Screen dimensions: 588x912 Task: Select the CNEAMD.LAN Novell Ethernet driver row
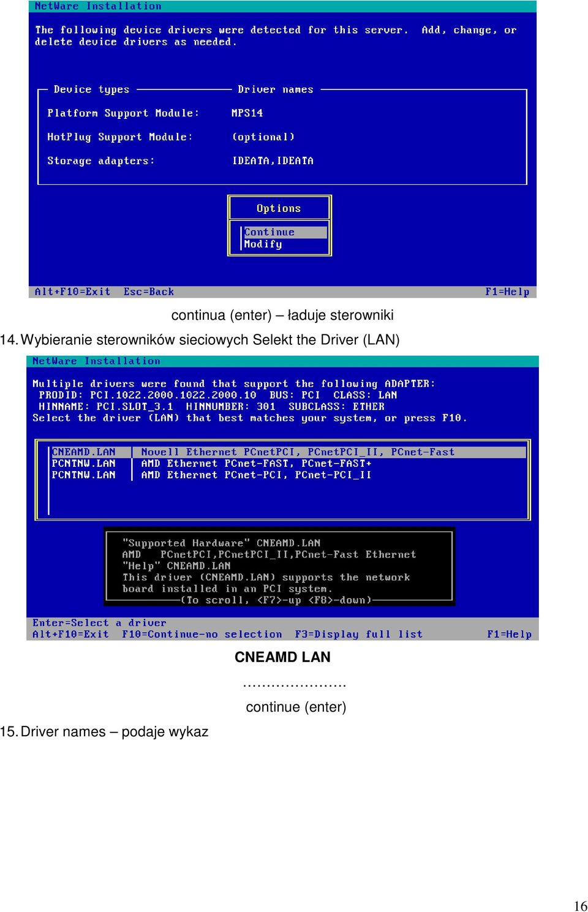(288, 452)
